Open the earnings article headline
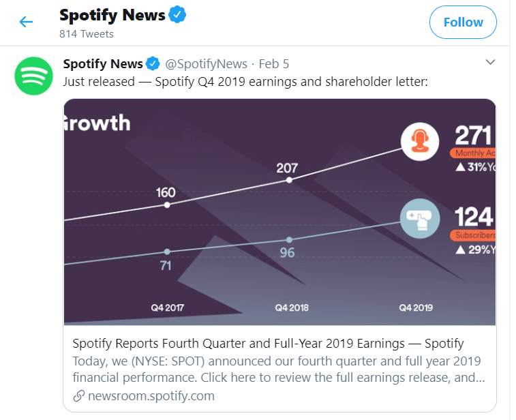Screen dimensions: 516x420 tap(268, 344)
